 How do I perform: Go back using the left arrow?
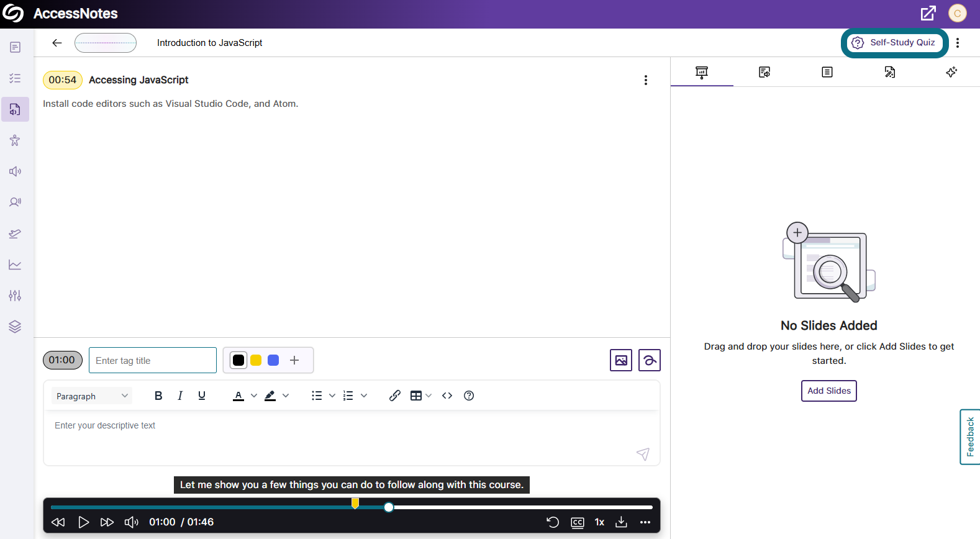pyautogui.click(x=57, y=43)
